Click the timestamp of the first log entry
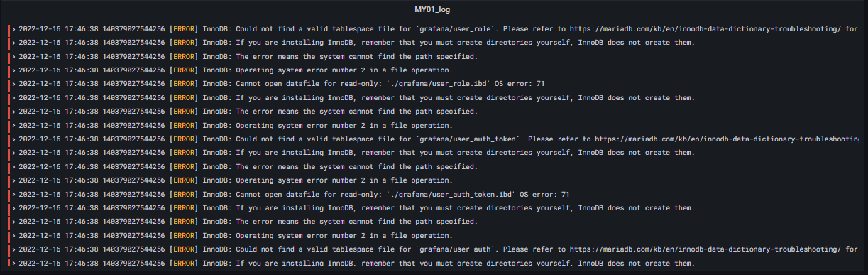Viewport: 868px width, 275px height. pyautogui.click(x=58, y=29)
